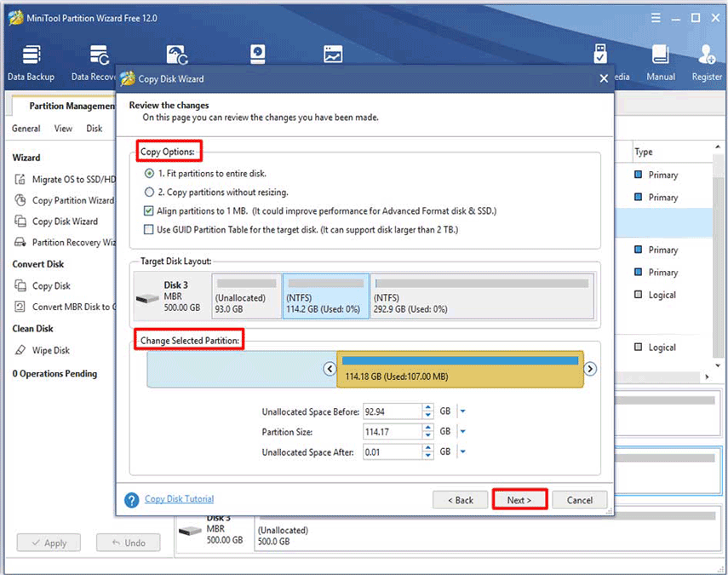Increase Unallocated Space After with up spinner

[428, 448]
